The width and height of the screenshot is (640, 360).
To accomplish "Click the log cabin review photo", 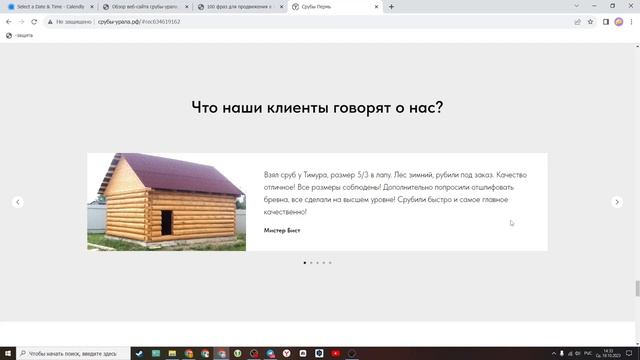I will (x=167, y=202).
